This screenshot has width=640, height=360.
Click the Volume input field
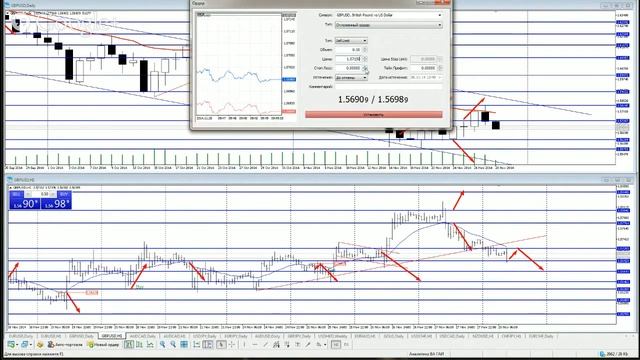[348, 50]
